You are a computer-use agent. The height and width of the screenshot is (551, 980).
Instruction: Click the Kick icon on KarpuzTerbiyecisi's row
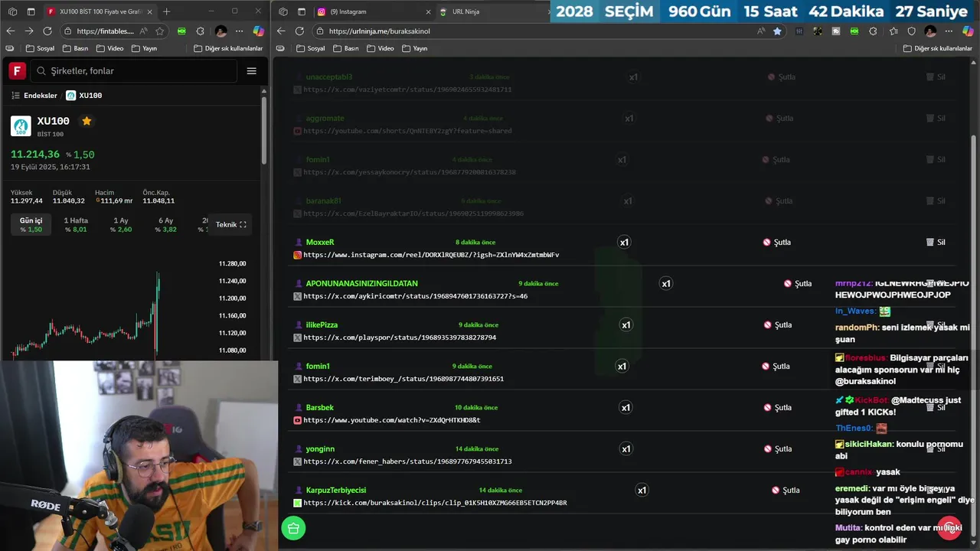pos(298,503)
